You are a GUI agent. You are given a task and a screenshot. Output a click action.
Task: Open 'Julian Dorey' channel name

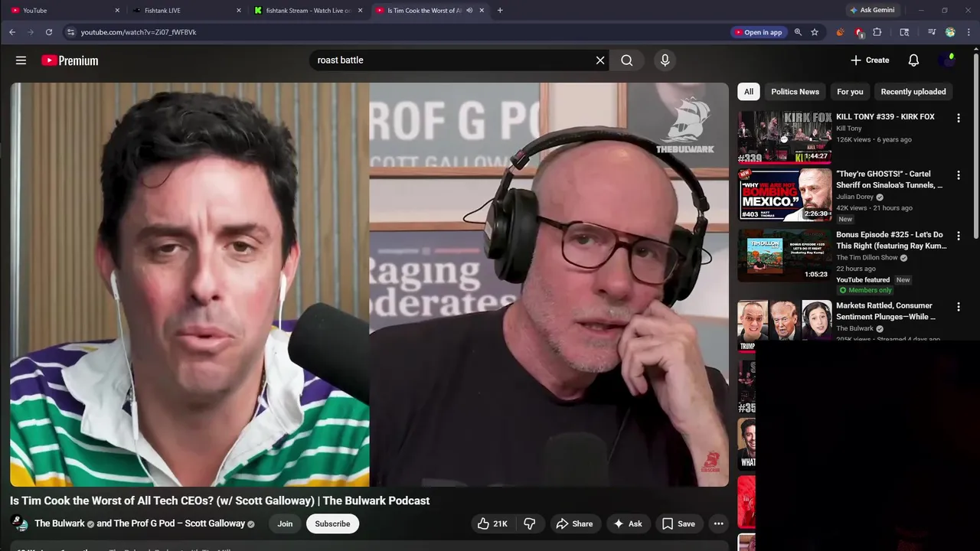pos(854,197)
